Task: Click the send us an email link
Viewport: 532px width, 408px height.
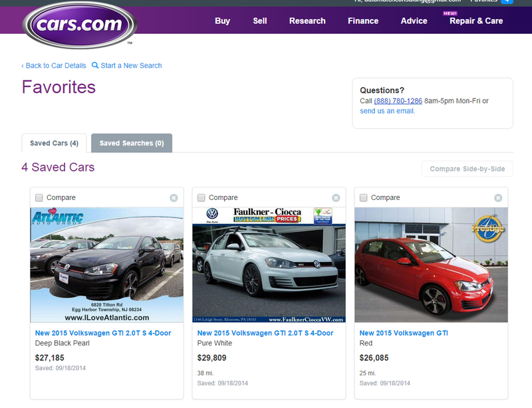Action: tap(388, 111)
